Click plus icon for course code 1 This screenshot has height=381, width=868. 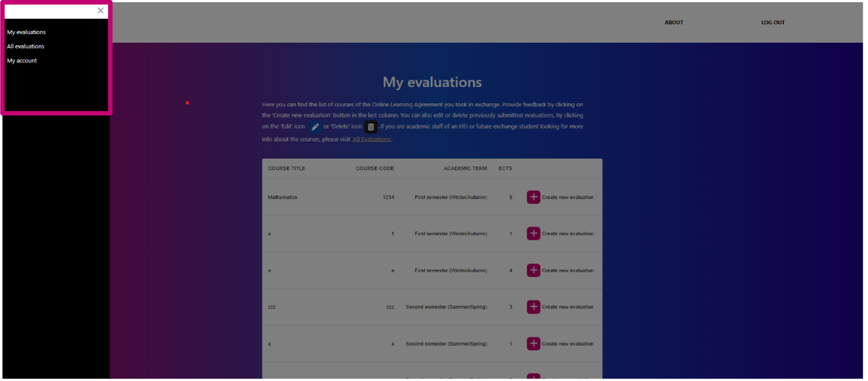click(x=533, y=233)
